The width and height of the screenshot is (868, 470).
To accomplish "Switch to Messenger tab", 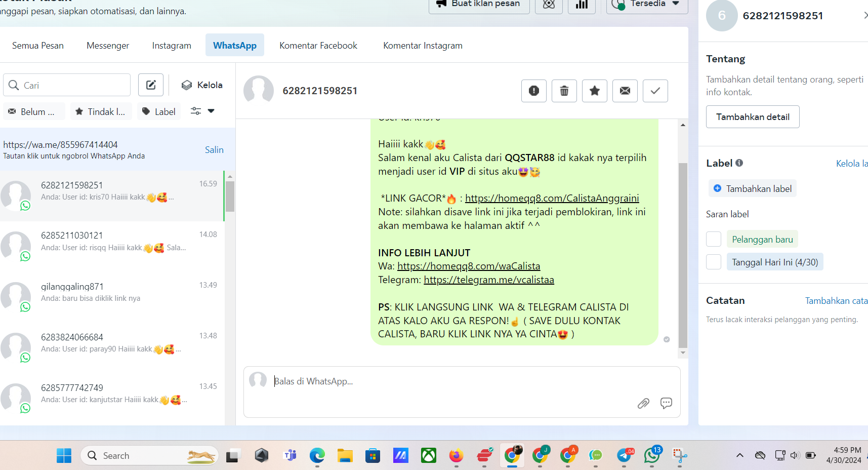I will pyautogui.click(x=108, y=46).
